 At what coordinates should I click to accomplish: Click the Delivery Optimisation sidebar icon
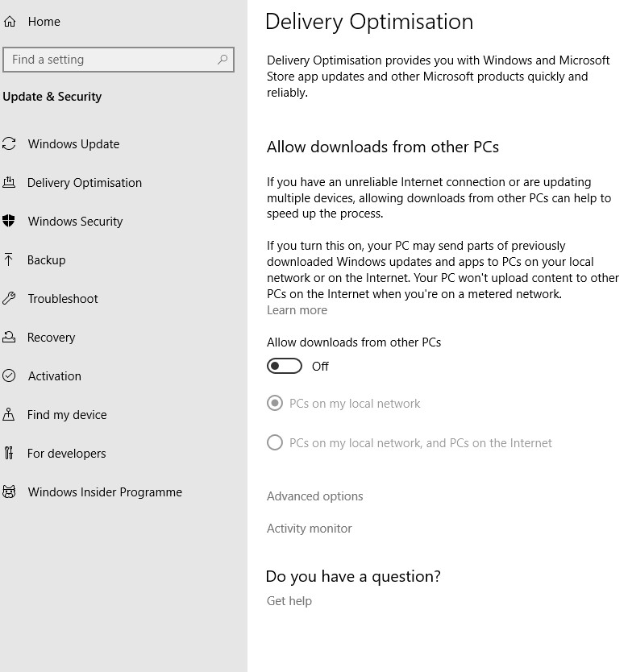pos(9,183)
